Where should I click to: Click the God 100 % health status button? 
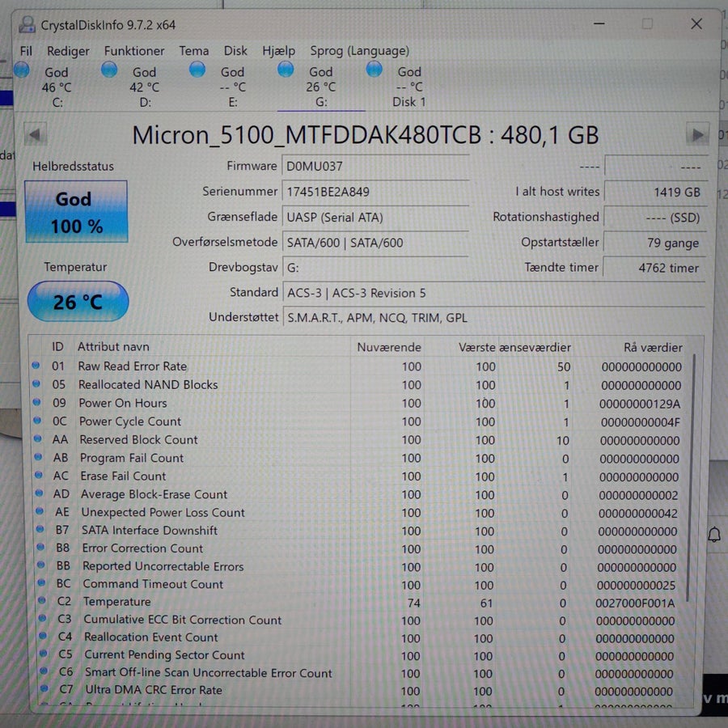tap(76, 212)
